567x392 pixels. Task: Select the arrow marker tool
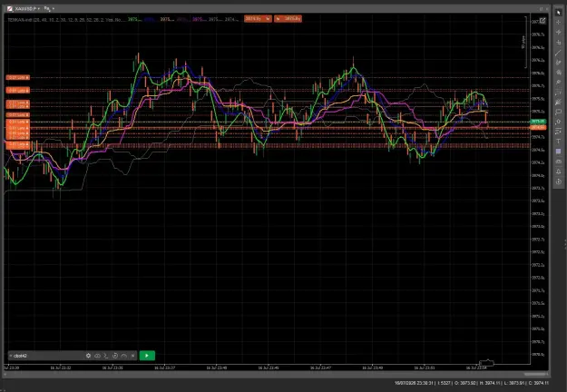tap(558, 122)
